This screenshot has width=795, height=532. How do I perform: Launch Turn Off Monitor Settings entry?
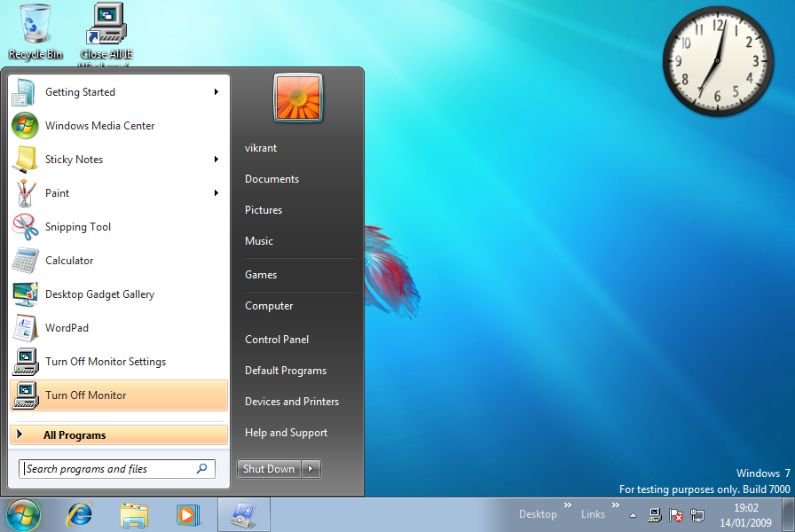pyautogui.click(x=119, y=361)
